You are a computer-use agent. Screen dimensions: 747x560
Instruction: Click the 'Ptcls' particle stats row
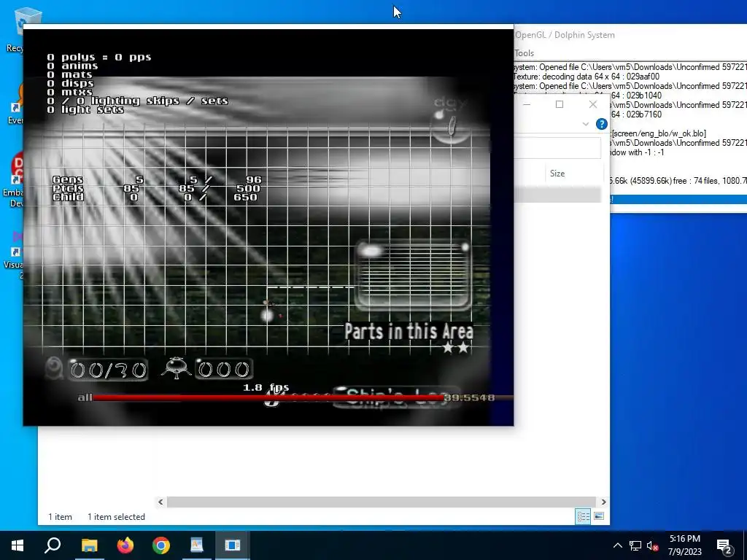[x=157, y=189]
